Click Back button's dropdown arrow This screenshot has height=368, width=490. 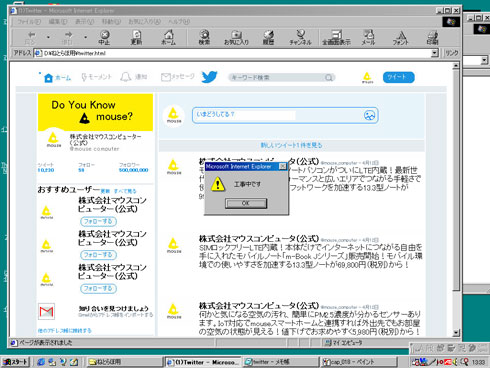pos(49,37)
